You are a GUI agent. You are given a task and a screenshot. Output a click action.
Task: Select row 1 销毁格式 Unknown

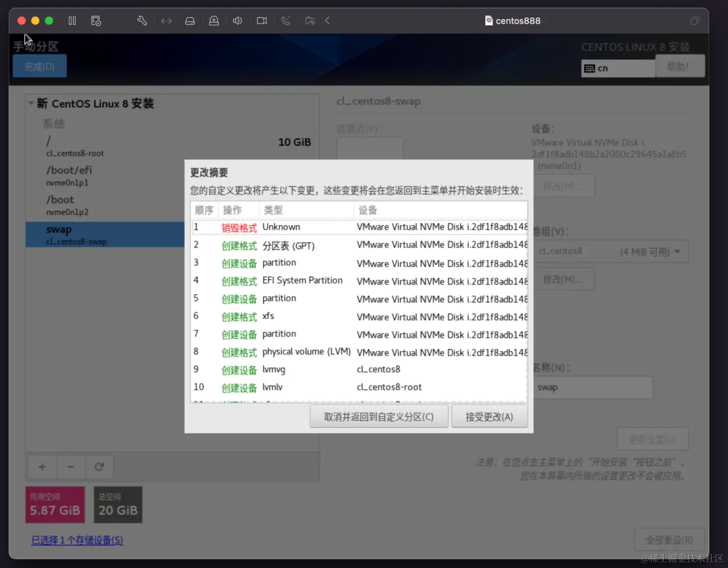pos(359,227)
